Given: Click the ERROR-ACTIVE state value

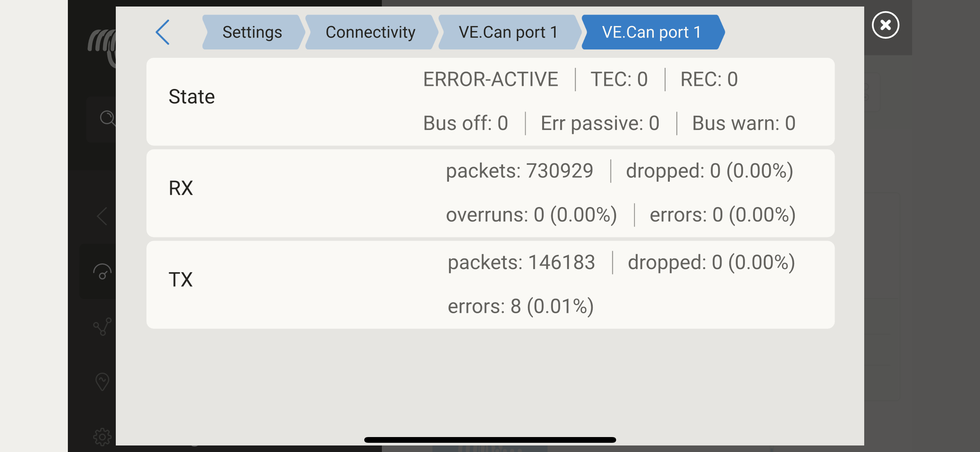Looking at the screenshot, I should pyautogui.click(x=490, y=79).
